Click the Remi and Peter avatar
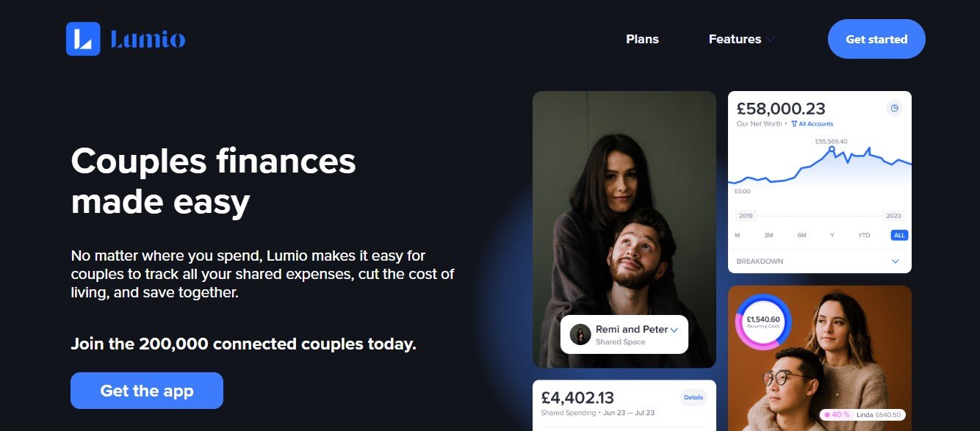 pyautogui.click(x=580, y=335)
